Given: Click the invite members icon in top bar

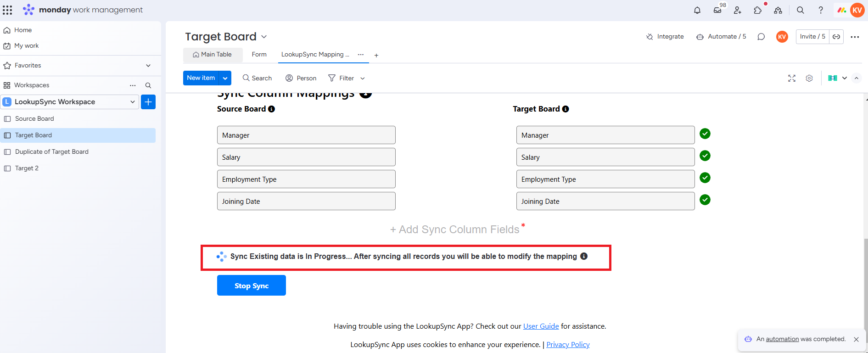Looking at the screenshot, I should pyautogui.click(x=738, y=10).
